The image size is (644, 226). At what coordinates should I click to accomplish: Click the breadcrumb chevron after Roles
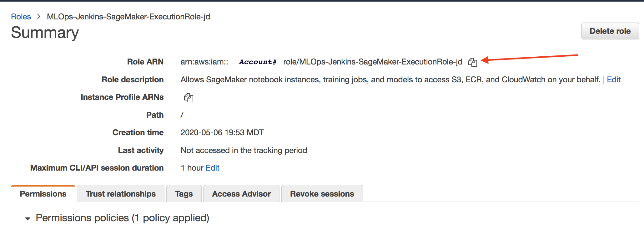[39, 17]
